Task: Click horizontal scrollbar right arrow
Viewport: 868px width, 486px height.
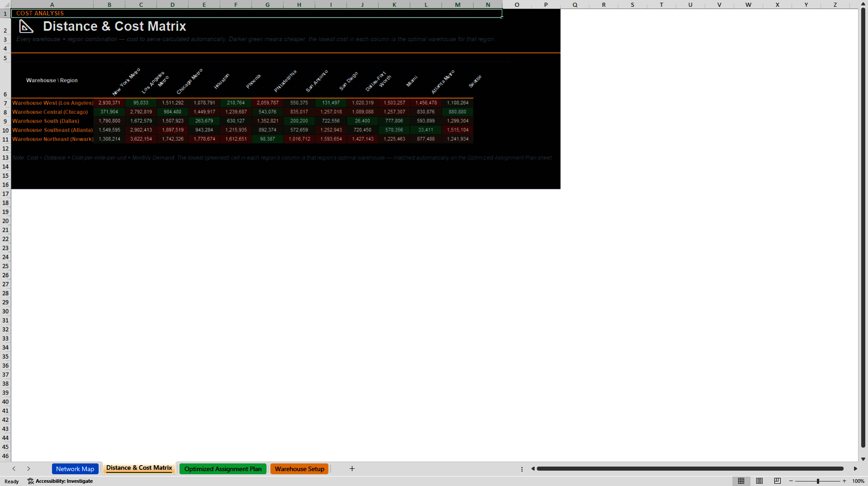Action: click(855, 469)
